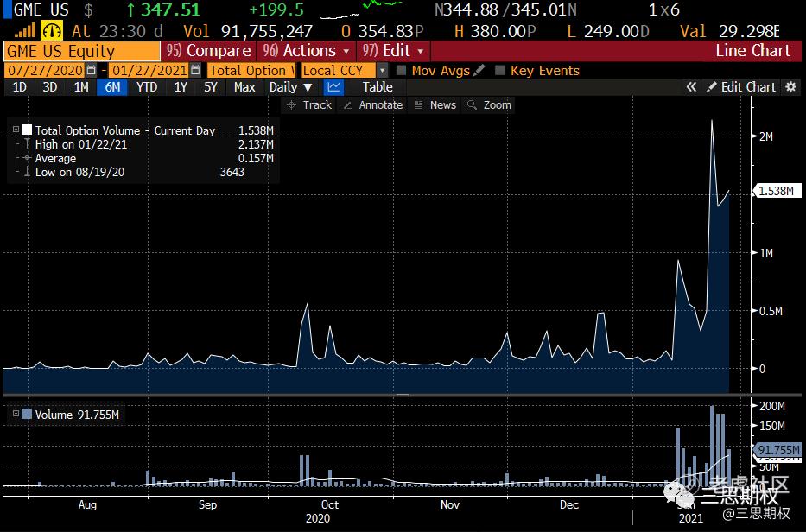Click the +199.5 price change value

point(276,9)
